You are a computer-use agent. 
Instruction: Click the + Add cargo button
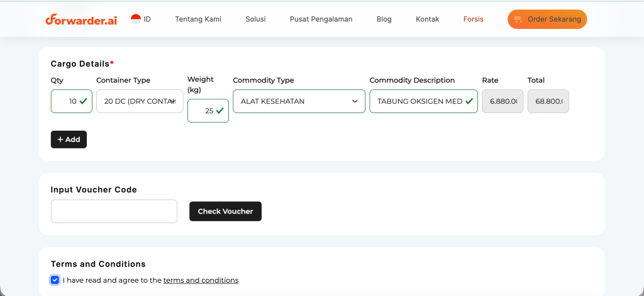pyautogui.click(x=69, y=140)
